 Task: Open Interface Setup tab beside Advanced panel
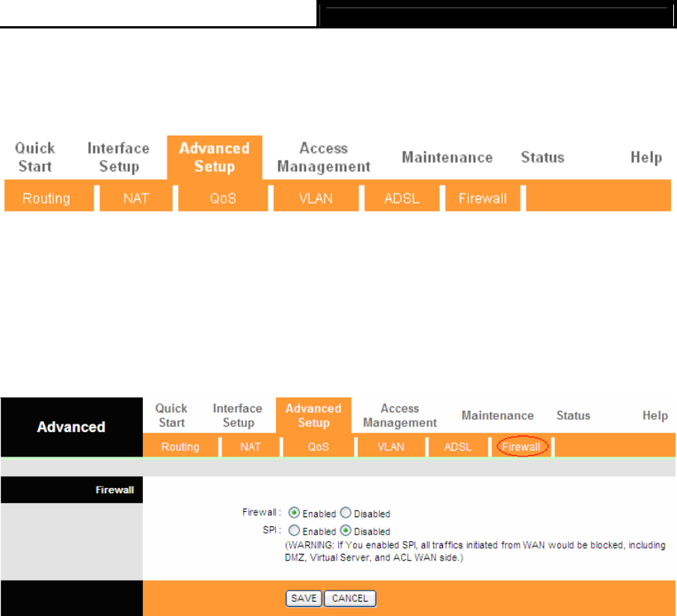[x=237, y=415]
